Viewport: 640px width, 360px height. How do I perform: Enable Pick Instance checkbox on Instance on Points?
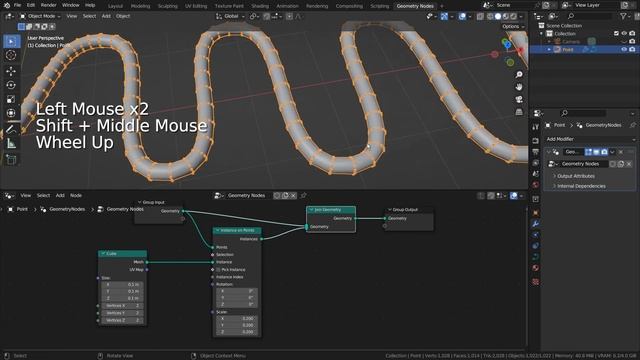(218, 270)
